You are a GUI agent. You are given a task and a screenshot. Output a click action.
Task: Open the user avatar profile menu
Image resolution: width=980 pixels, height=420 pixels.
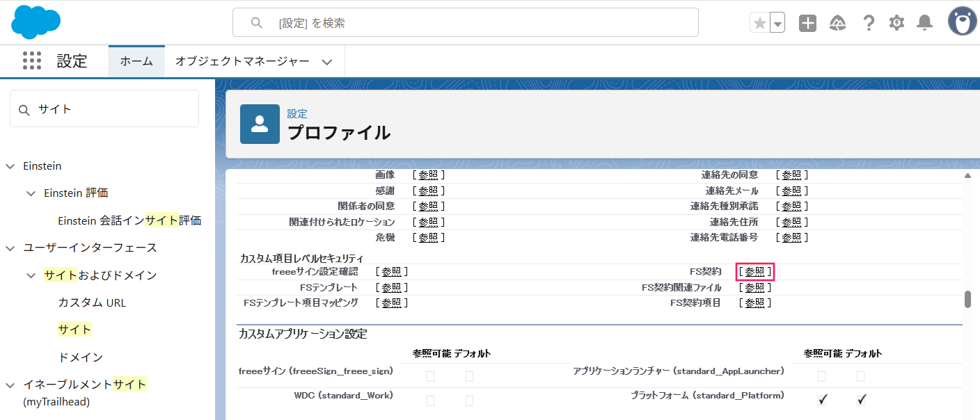pyautogui.click(x=963, y=22)
